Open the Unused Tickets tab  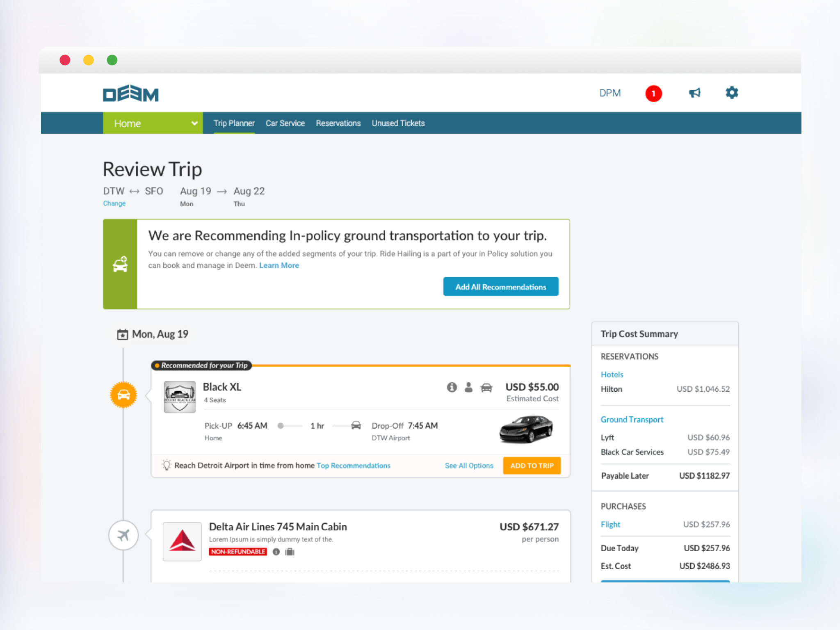pyautogui.click(x=398, y=123)
